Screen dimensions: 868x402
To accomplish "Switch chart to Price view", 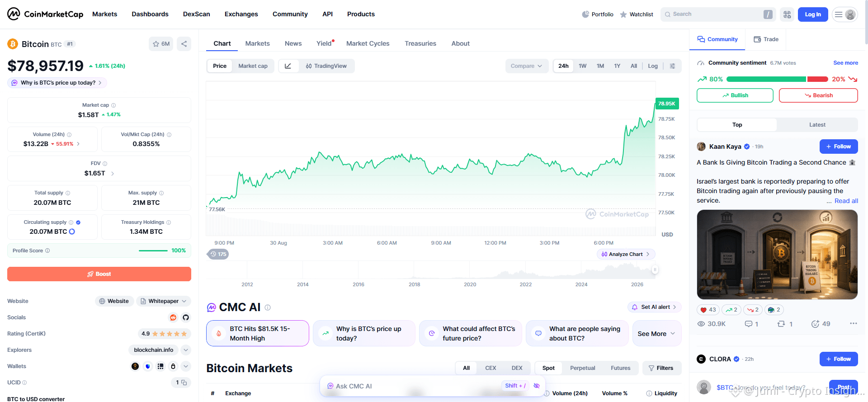I will [x=220, y=66].
